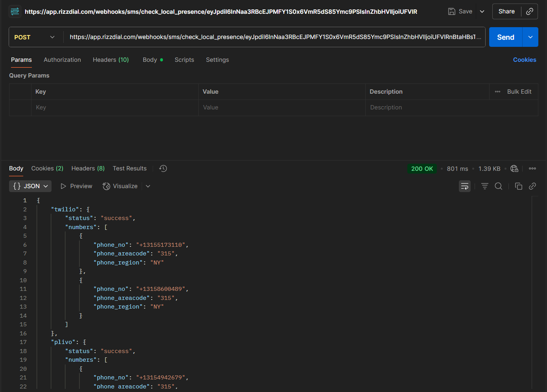547x392 pixels.
Task: Open the POST method dropdown
Action: 35,37
